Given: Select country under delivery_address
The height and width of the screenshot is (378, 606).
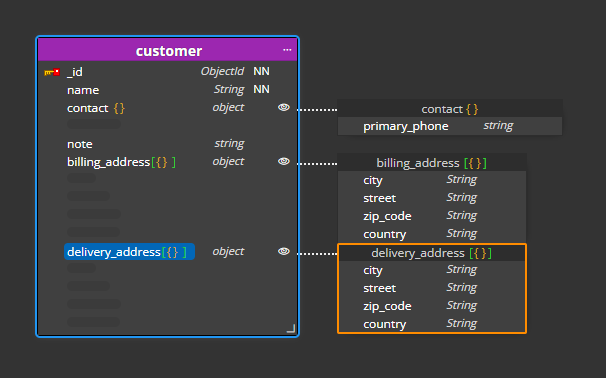Looking at the screenshot, I should coord(385,324).
